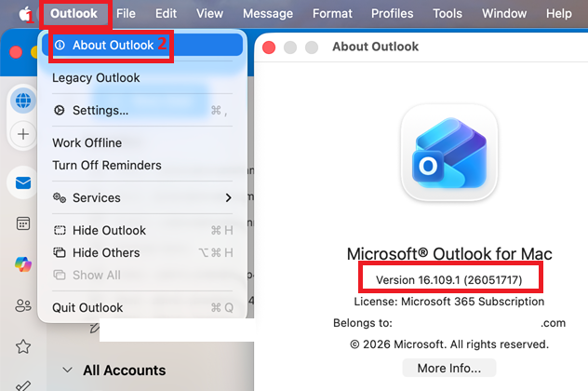Open the Message menu
The width and height of the screenshot is (588, 391).
[x=268, y=14]
